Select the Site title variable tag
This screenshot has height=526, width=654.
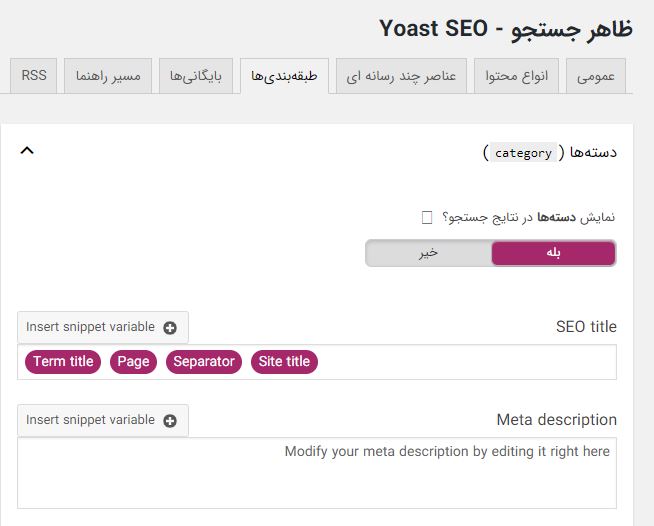284,362
